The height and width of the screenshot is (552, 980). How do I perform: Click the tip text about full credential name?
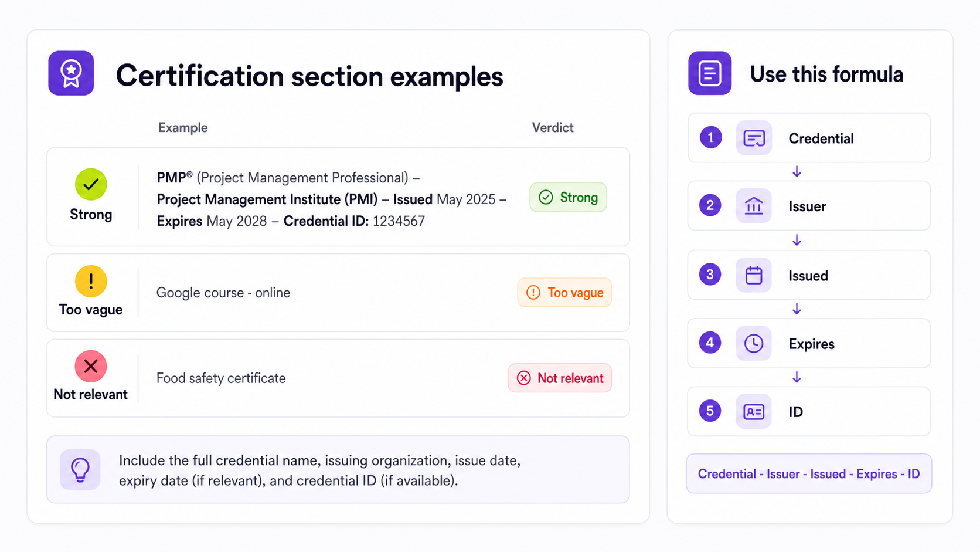(319, 470)
